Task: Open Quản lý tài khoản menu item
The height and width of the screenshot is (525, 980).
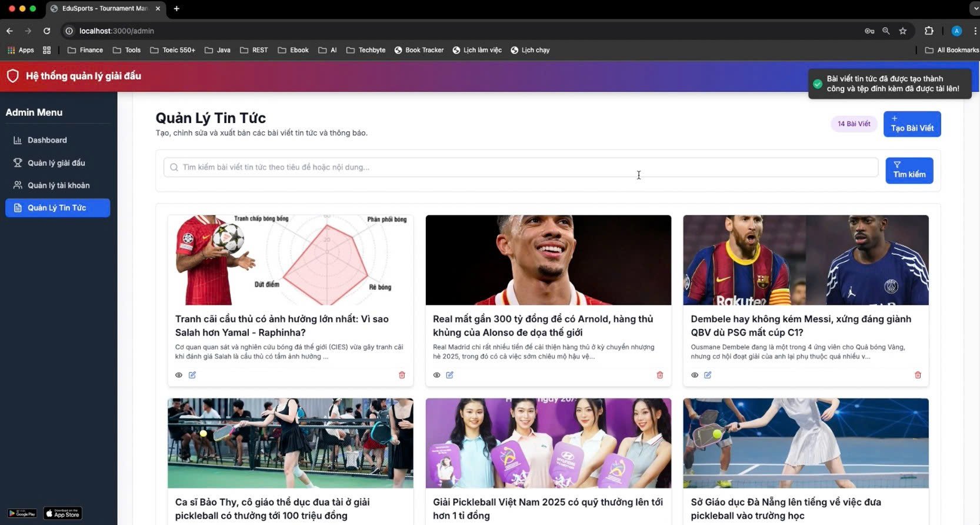Action: tap(58, 185)
